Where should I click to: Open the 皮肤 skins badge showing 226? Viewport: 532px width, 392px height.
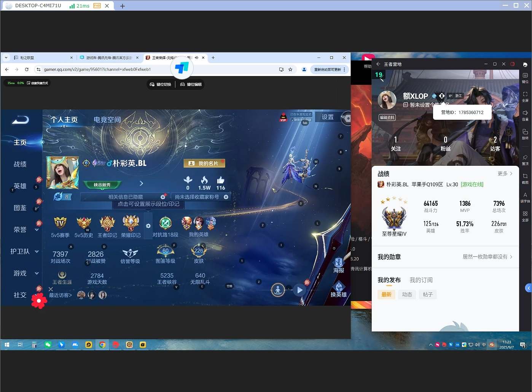tap(199, 254)
